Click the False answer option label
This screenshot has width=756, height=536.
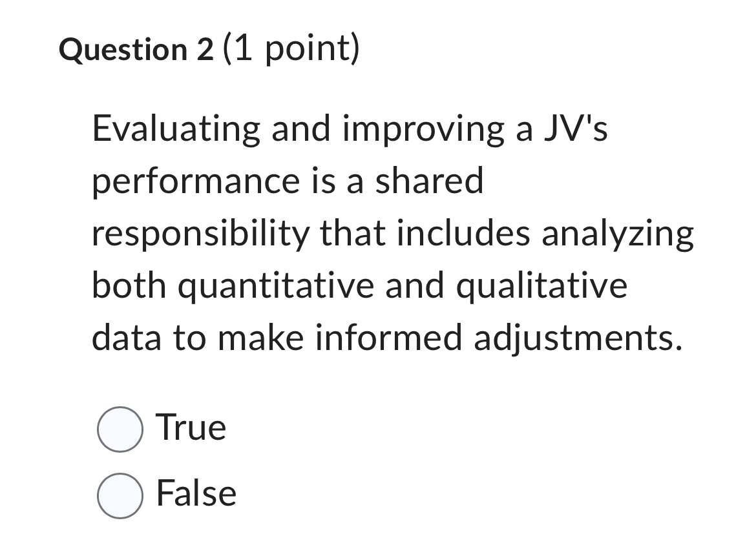point(196,493)
